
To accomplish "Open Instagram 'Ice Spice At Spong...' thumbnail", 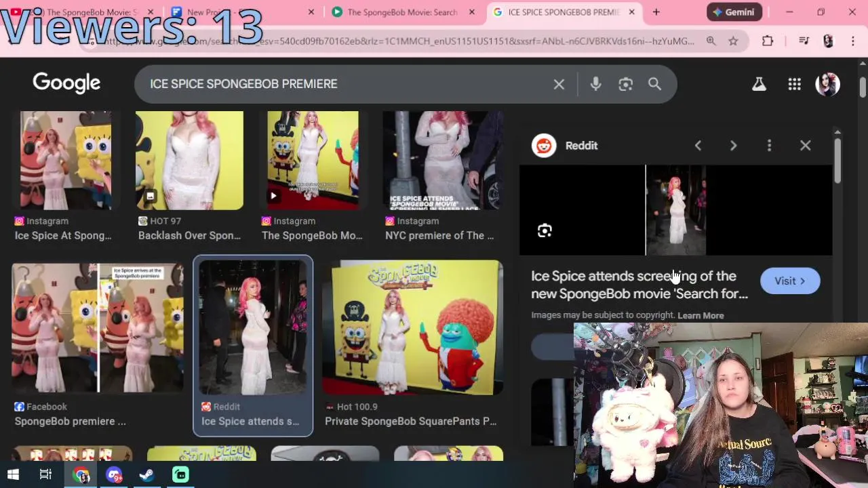I will pyautogui.click(x=66, y=160).
